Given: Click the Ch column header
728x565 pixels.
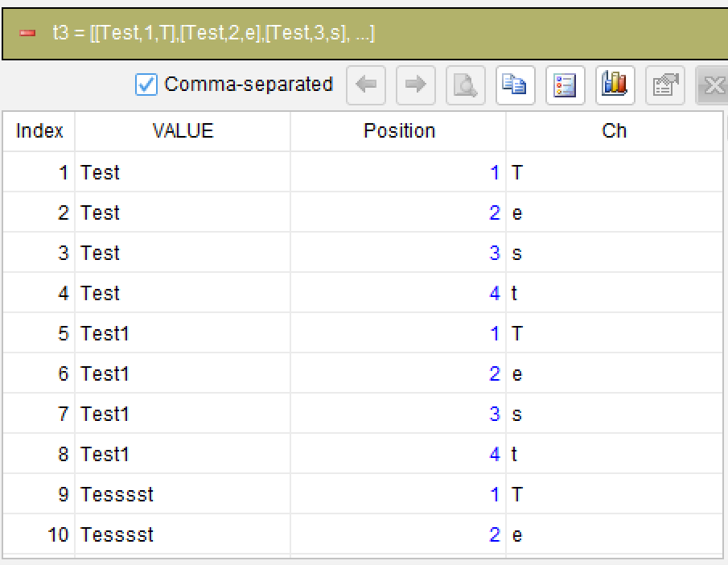Looking at the screenshot, I should pos(614,131).
